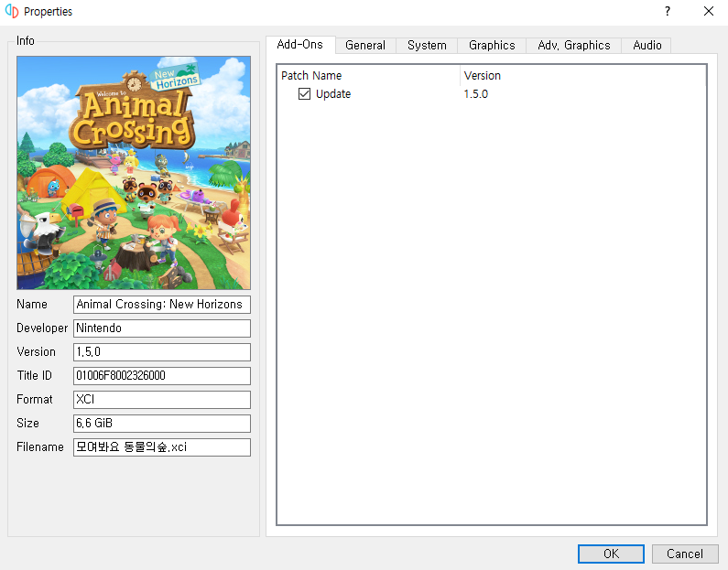
Task: Click the Format field showing XCI
Action: point(162,399)
